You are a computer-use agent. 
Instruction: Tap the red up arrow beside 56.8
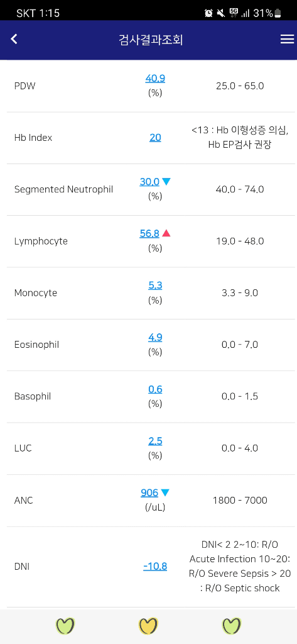coord(166,233)
